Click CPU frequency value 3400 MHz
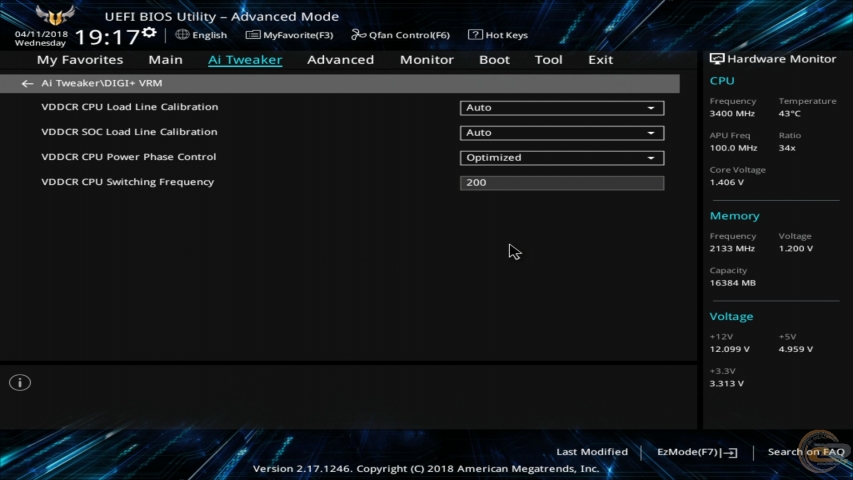 pyautogui.click(x=732, y=114)
